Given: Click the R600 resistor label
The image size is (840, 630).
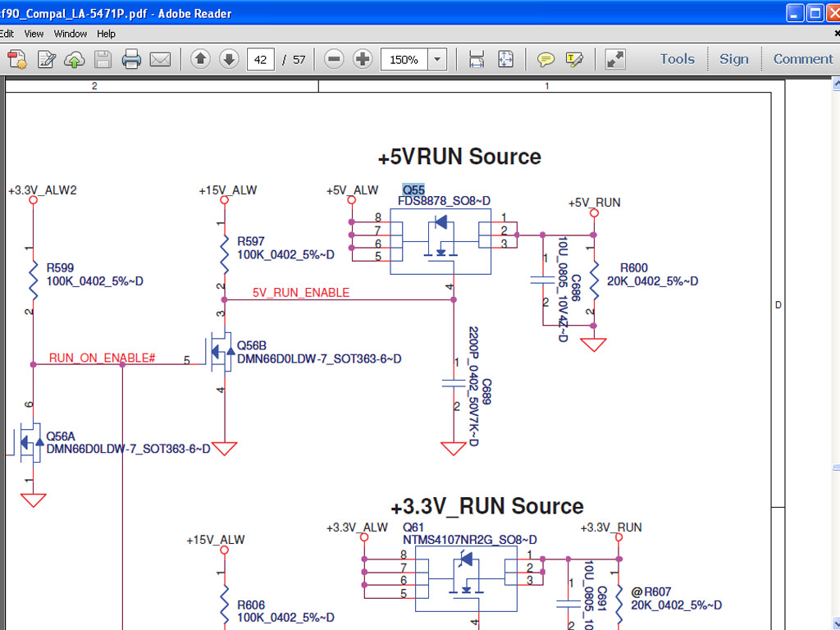Looking at the screenshot, I should point(634,268).
